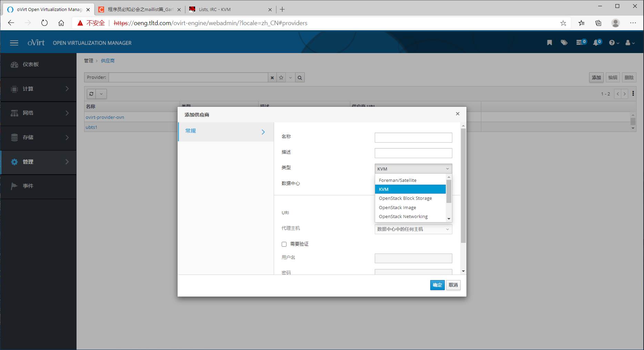
Task: Open the bookmarks icon in header
Action: [x=550, y=43]
